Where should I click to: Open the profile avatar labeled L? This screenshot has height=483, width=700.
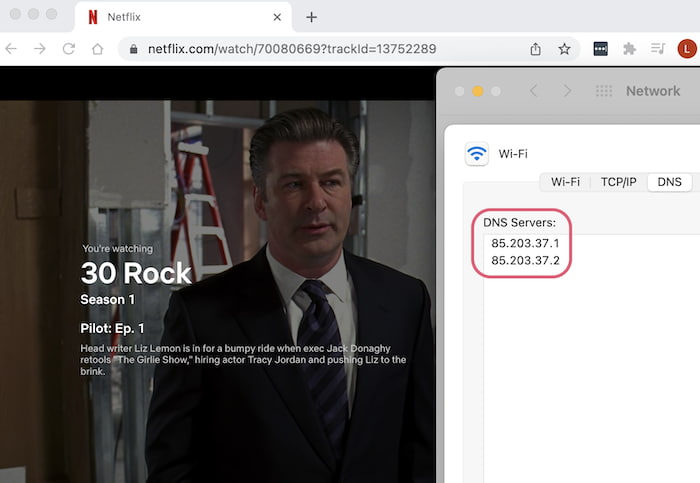point(687,49)
